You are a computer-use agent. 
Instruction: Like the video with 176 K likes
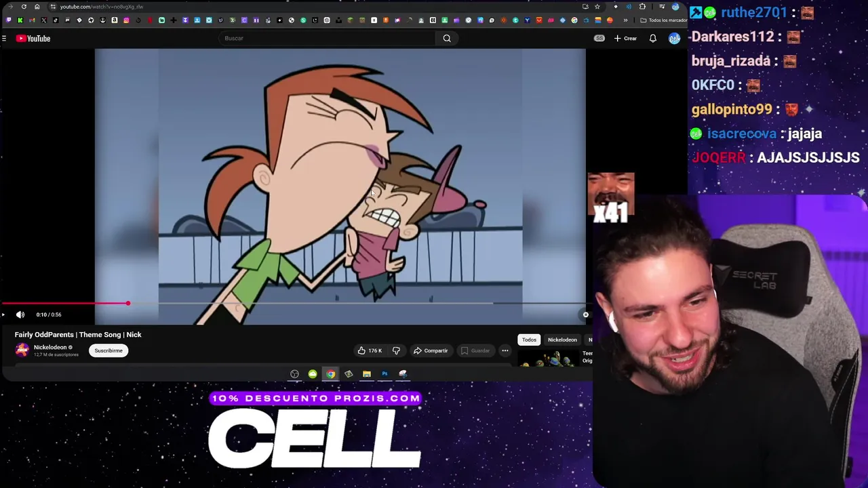(x=370, y=350)
